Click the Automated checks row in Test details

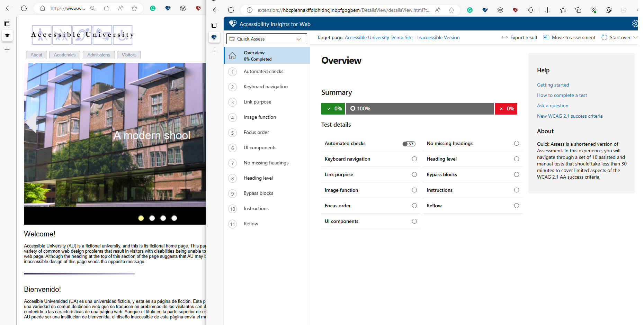tap(370, 143)
